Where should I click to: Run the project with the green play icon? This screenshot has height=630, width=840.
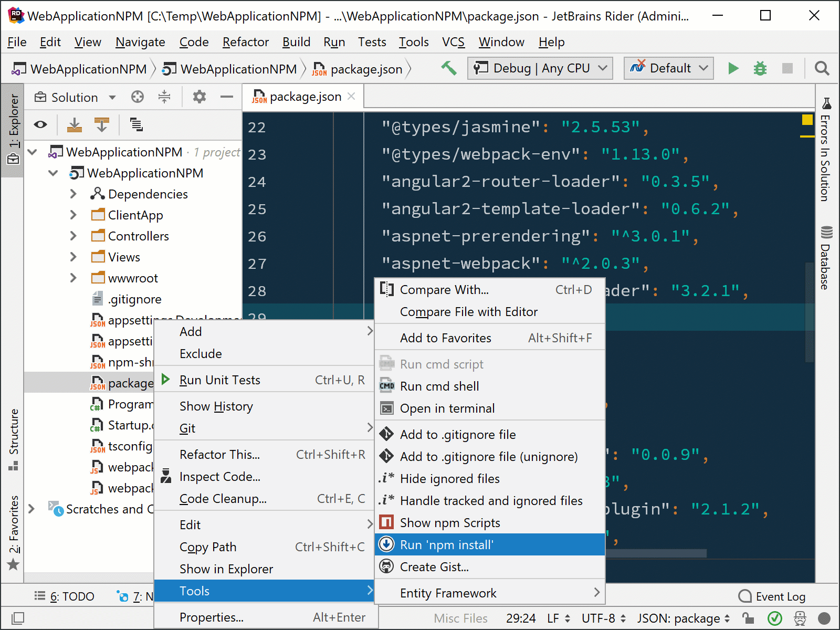pos(733,68)
